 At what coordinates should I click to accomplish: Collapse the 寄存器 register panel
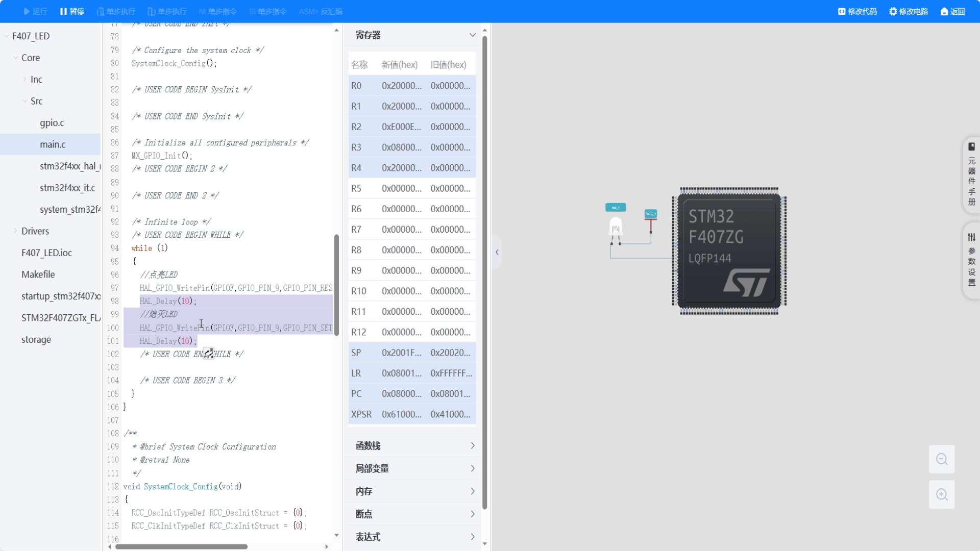(472, 35)
